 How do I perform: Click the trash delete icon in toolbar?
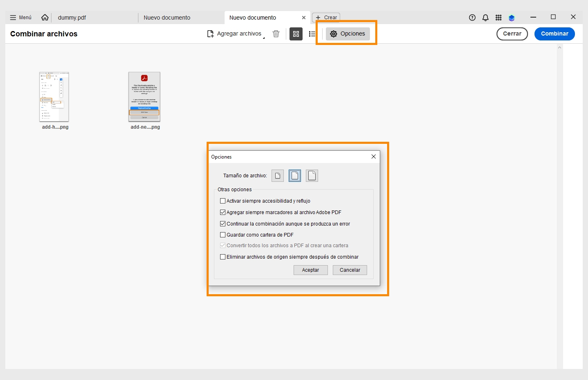click(x=276, y=34)
